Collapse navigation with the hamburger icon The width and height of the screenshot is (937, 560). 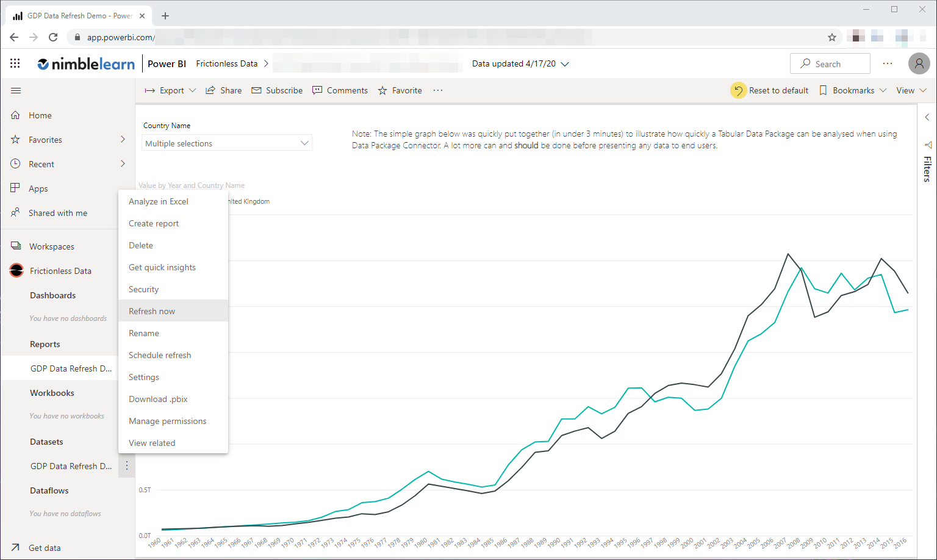(x=16, y=91)
